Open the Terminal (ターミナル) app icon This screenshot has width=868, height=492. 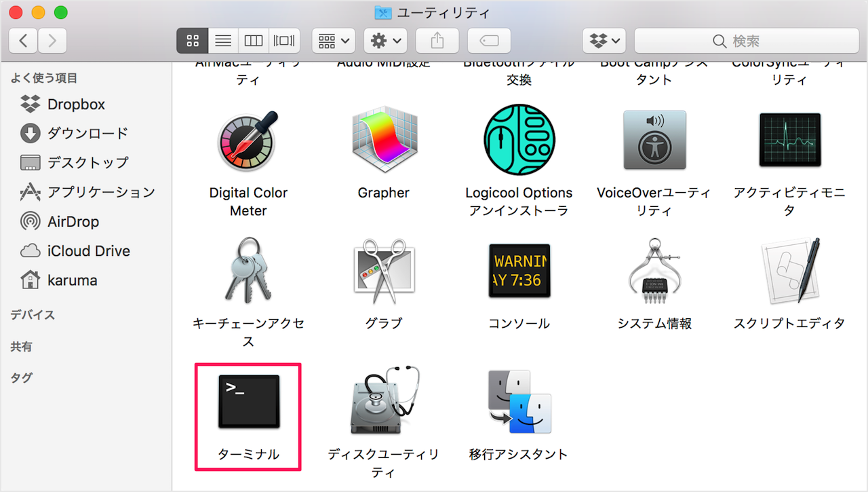tap(248, 402)
